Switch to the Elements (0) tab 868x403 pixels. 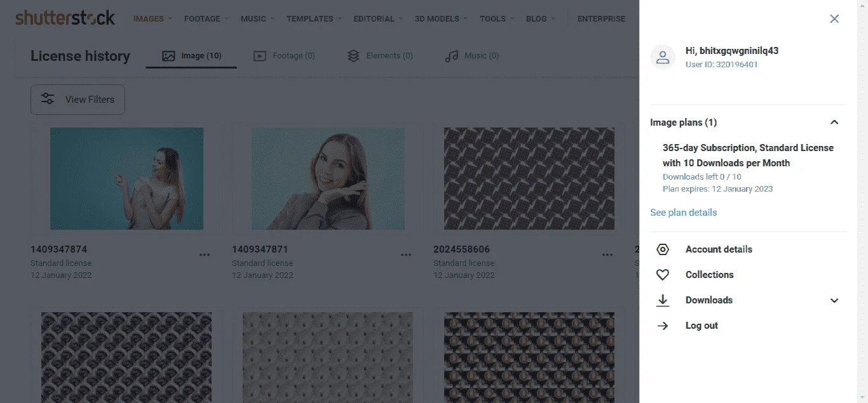click(379, 56)
